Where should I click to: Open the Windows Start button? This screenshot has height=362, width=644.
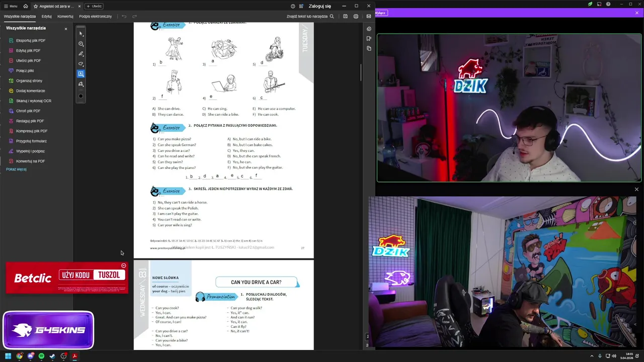(x=8, y=356)
